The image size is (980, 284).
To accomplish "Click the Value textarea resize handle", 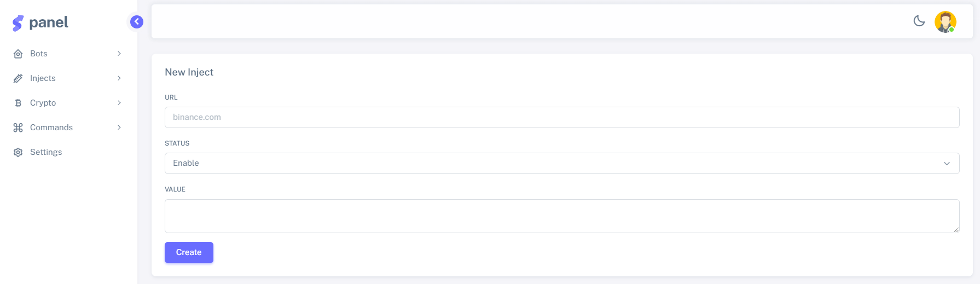I will coord(956,229).
